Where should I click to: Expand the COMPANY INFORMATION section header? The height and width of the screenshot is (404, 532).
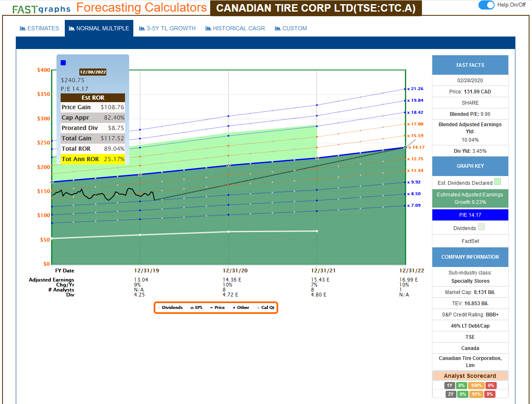pos(470,257)
